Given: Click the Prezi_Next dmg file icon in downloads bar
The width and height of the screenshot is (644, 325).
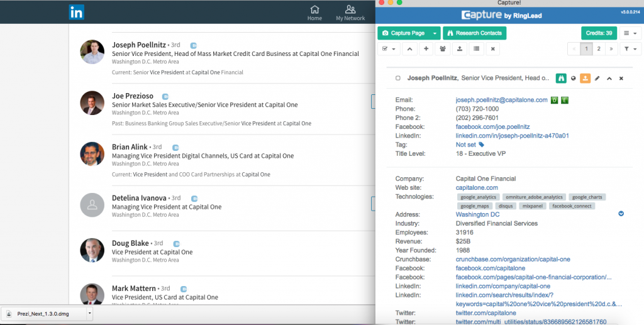Looking at the screenshot, I should tap(9, 314).
